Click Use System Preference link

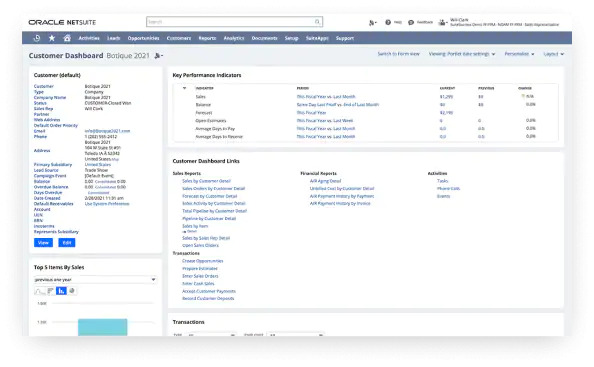pyautogui.click(x=107, y=204)
